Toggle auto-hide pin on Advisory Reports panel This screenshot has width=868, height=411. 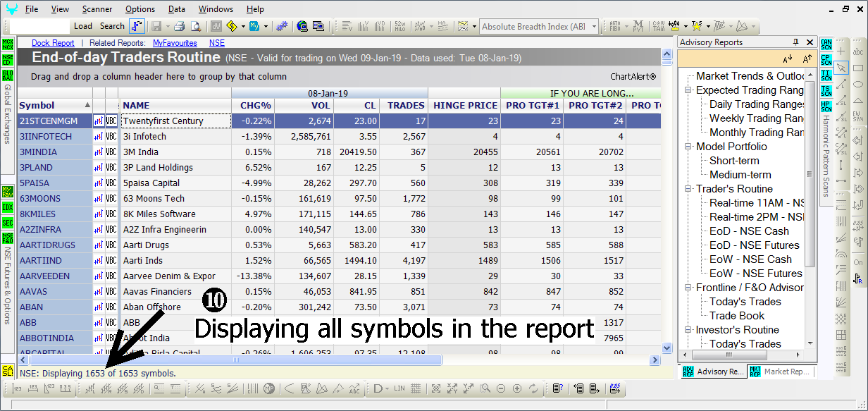[x=796, y=42]
